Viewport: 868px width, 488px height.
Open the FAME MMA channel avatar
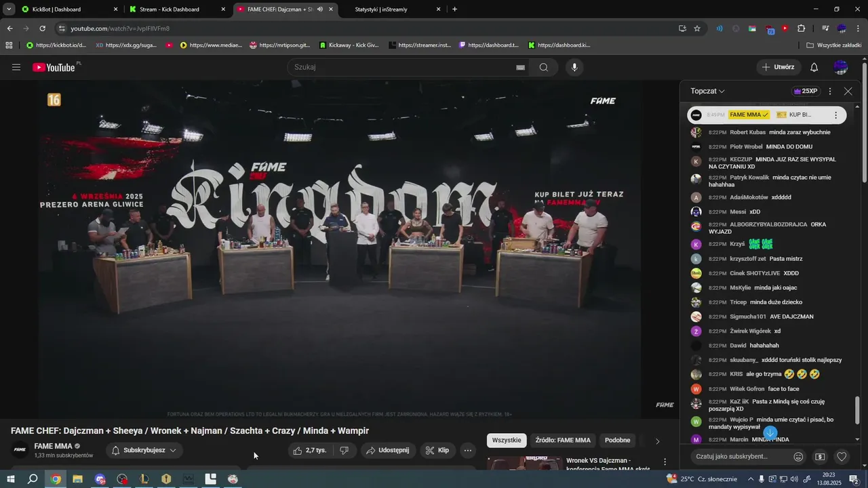point(20,450)
